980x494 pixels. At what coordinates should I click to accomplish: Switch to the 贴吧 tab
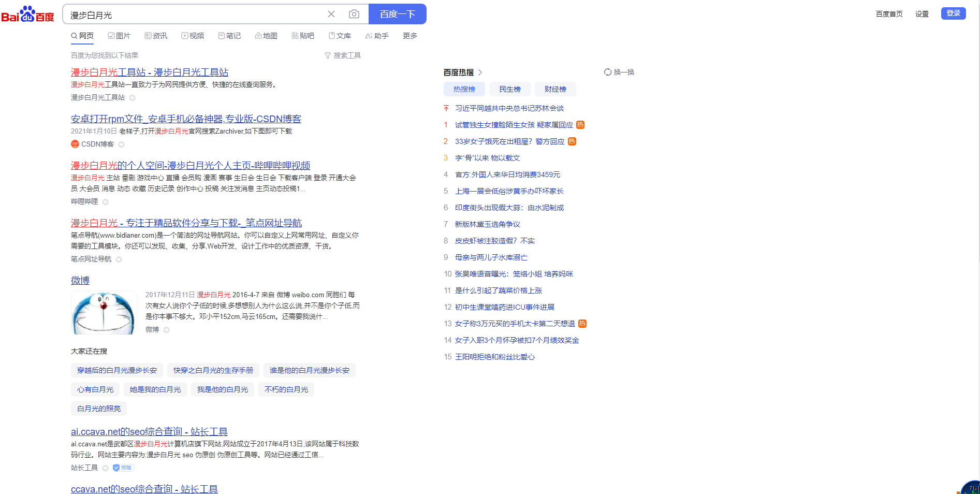tap(303, 36)
